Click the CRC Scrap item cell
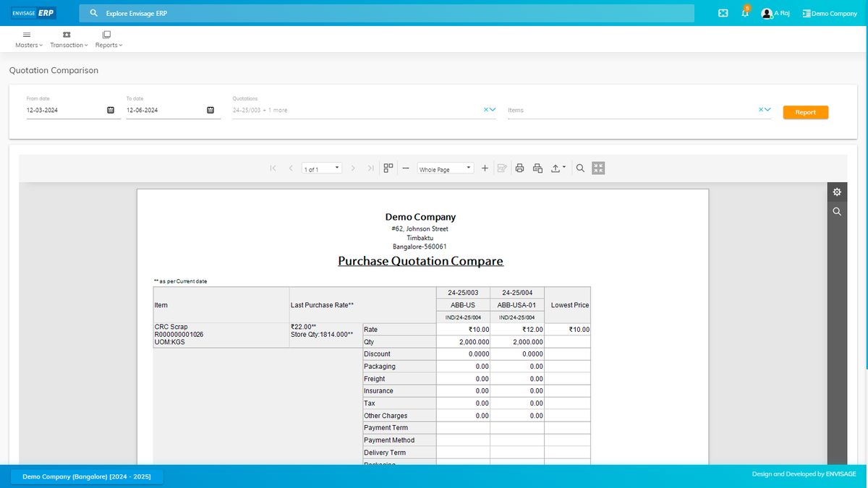Viewport: 868px width, 488px height. point(221,335)
